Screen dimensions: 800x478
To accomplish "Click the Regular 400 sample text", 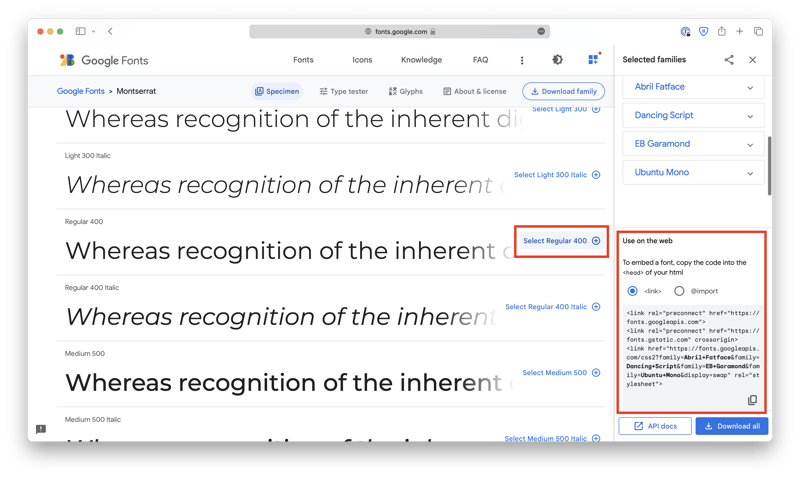I will click(290, 250).
